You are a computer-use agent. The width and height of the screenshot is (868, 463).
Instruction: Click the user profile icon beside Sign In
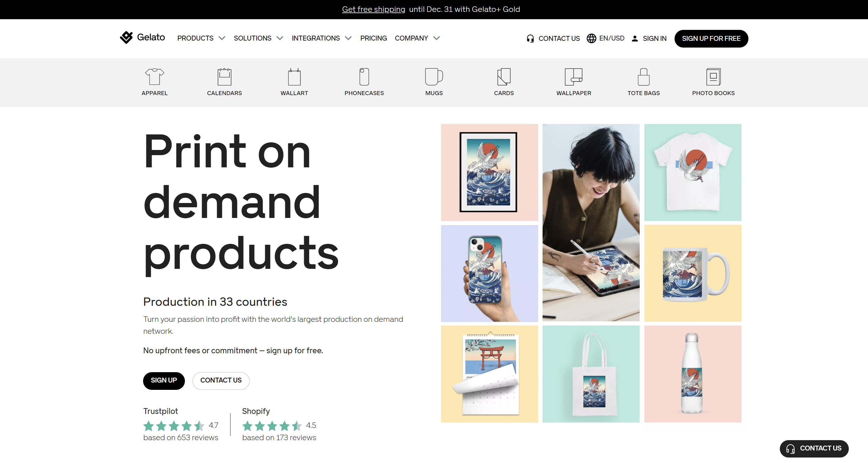[x=635, y=38]
